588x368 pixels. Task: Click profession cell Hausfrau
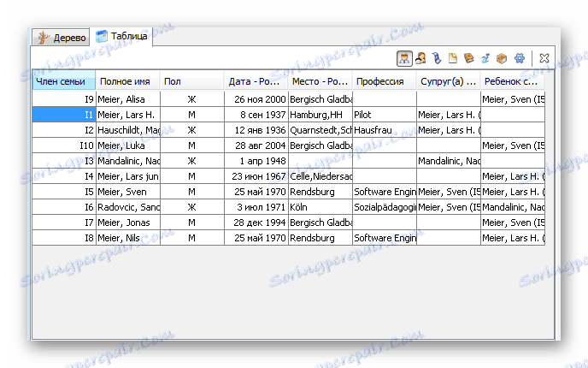pyautogui.click(x=385, y=130)
